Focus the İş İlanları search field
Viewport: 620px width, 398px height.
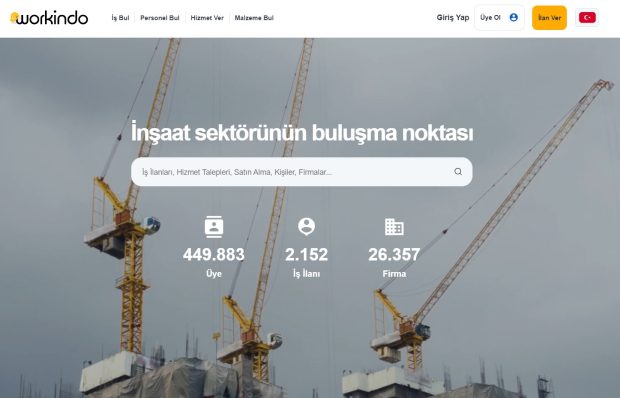[x=302, y=172]
